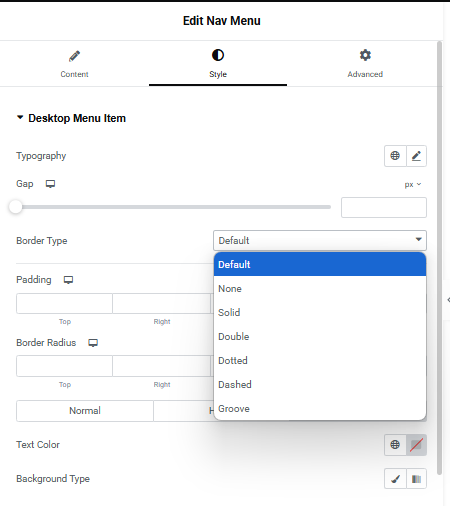Open Text Color global colors globe icon

(x=395, y=445)
